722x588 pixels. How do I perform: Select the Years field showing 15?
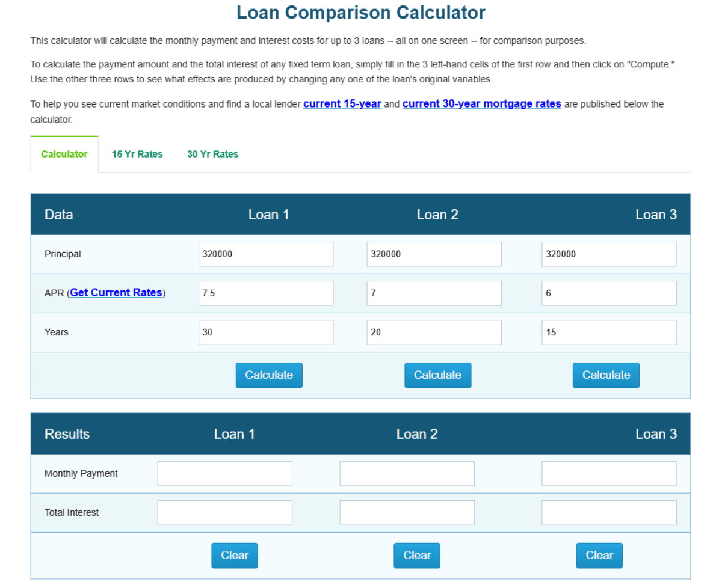(x=609, y=332)
